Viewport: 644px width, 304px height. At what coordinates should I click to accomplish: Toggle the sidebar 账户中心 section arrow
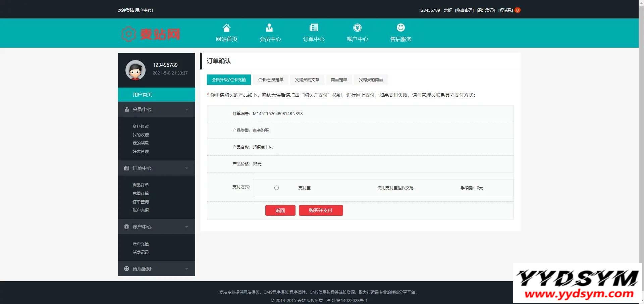187,227
